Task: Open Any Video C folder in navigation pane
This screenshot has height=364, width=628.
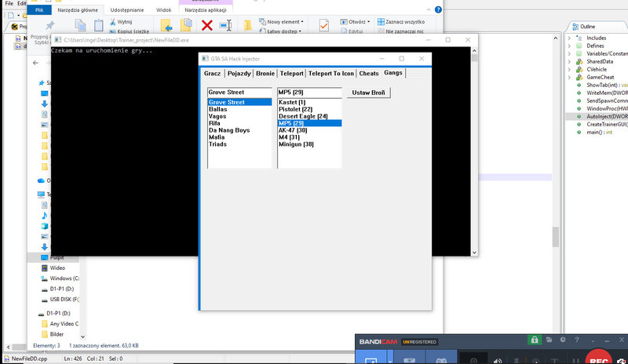Action: coord(60,323)
